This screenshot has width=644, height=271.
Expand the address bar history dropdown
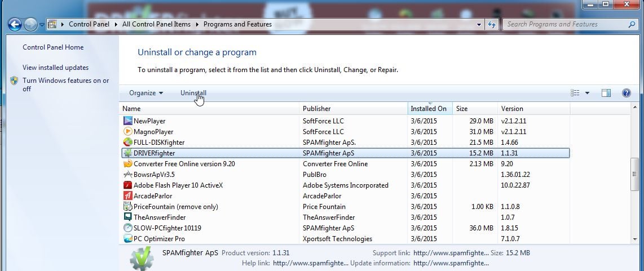[x=479, y=25]
